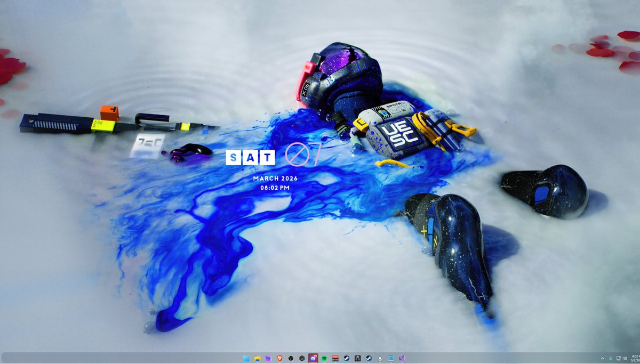Click the 'SAT' day widget on the desktop
640x364 pixels.
tap(251, 157)
